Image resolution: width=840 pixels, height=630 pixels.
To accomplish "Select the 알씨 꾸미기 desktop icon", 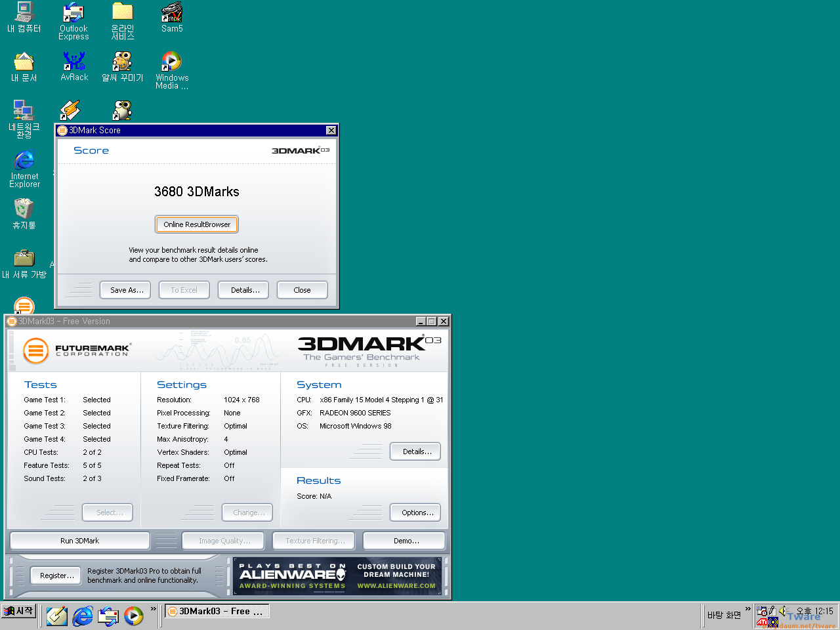I will tap(122, 68).
